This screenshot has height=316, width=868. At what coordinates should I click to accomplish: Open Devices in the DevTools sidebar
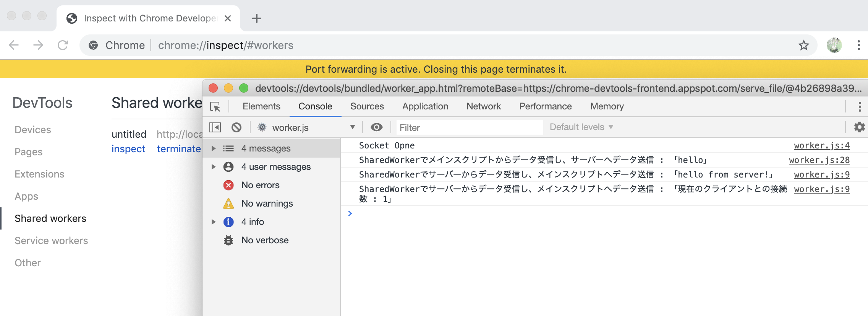click(33, 130)
